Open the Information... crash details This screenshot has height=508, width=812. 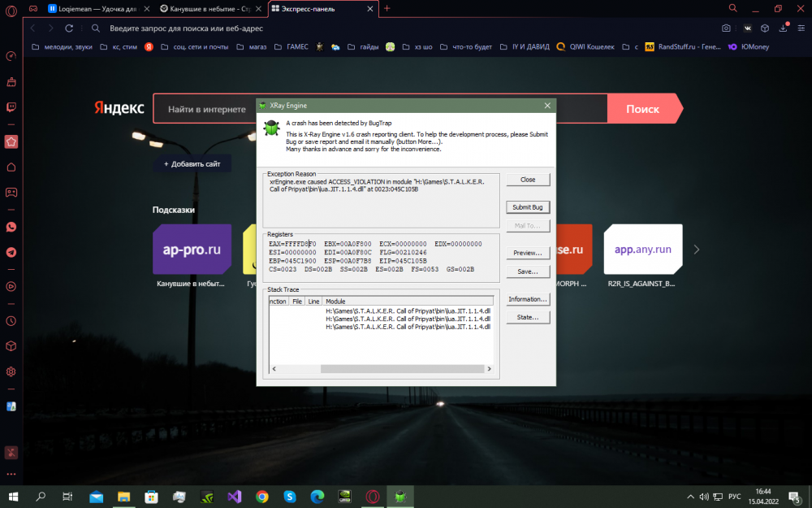click(x=527, y=299)
